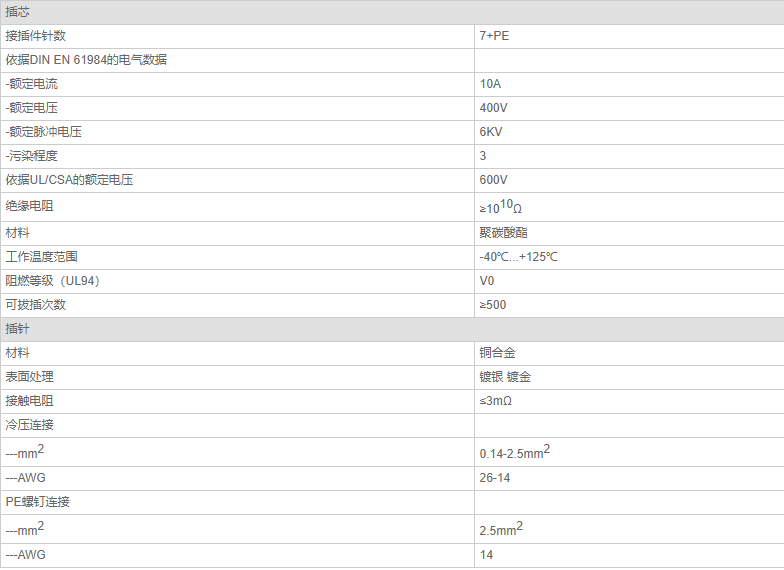Click the 铜合金 material value
This screenshot has width=784, height=570.
tap(497, 353)
